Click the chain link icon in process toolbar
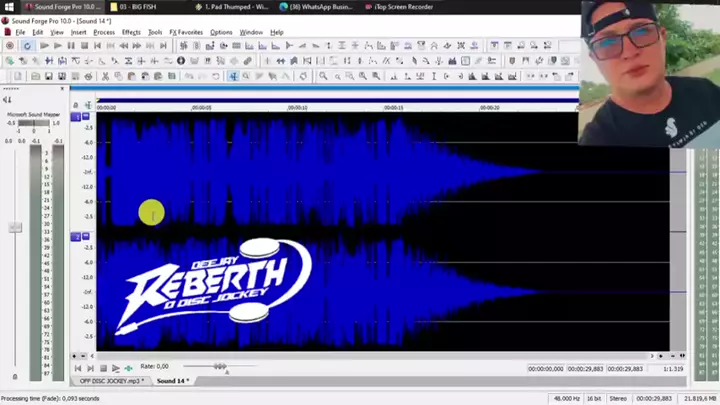 coord(248,61)
